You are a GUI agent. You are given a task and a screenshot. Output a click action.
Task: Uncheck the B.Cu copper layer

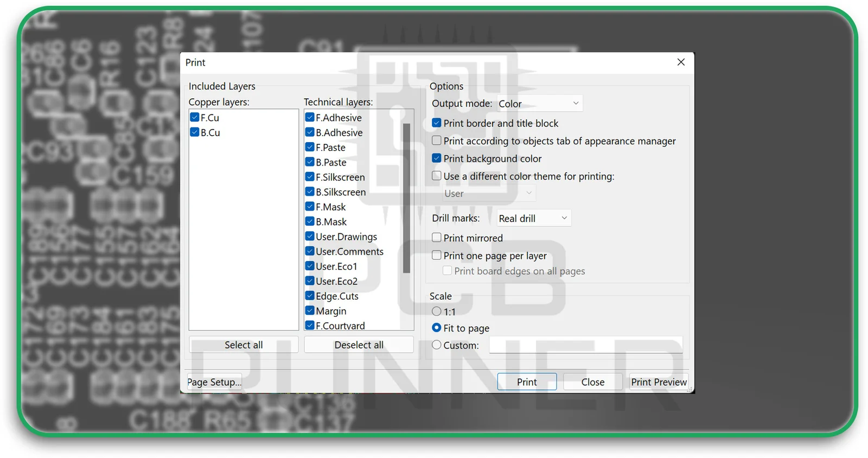(x=195, y=132)
